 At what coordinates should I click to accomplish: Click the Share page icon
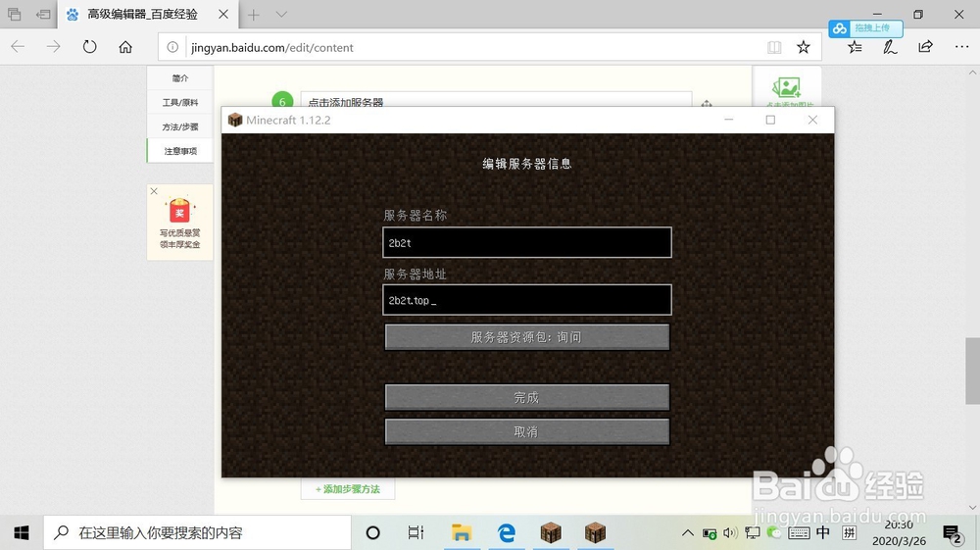tap(926, 47)
